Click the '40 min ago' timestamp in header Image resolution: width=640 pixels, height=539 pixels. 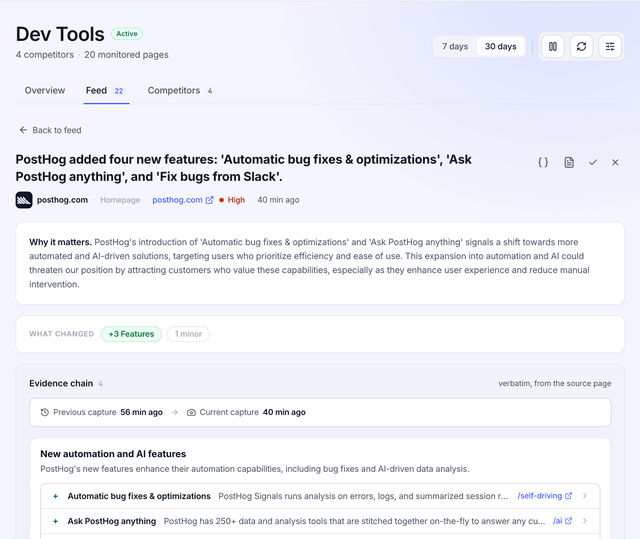point(278,200)
